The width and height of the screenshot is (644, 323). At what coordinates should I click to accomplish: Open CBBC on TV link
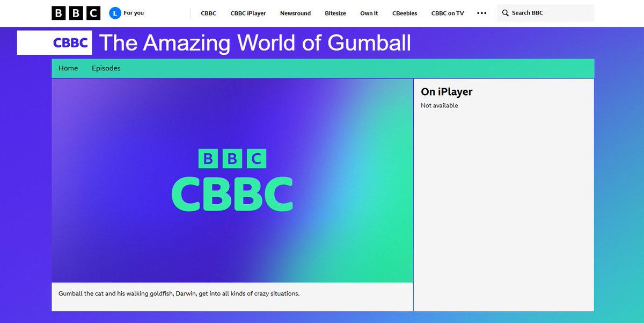click(448, 13)
